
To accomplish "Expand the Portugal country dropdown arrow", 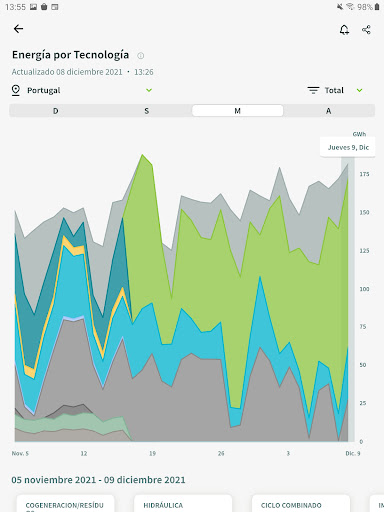I will coord(149,90).
